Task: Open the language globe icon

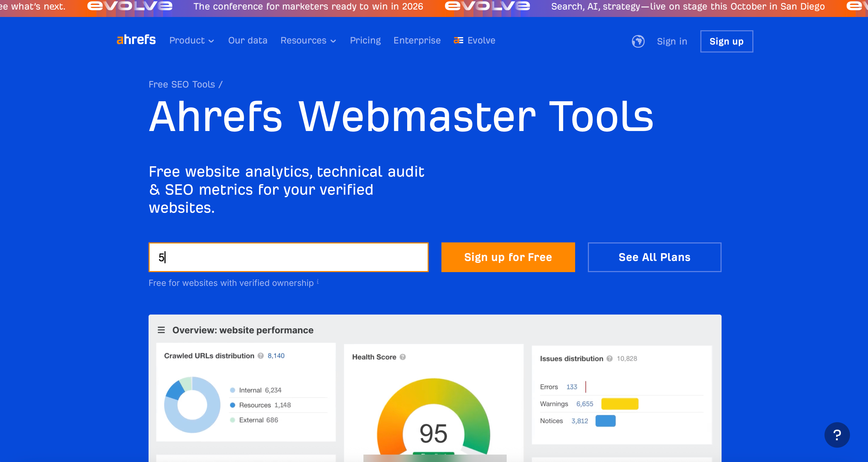Action: point(638,41)
